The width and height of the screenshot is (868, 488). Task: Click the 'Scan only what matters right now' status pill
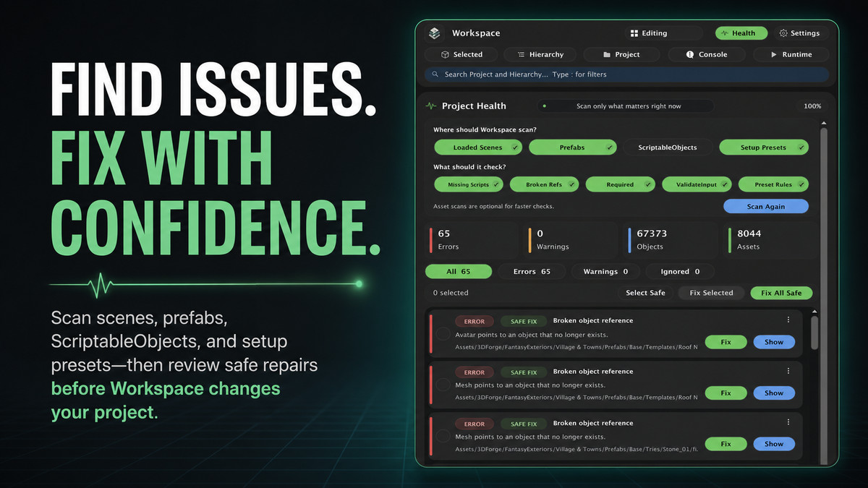coord(626,106)
